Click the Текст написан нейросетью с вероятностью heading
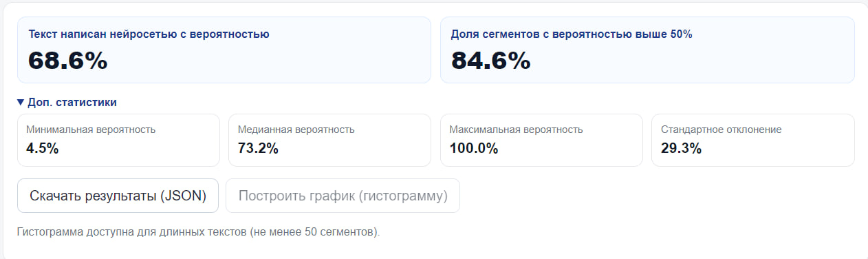This screenshot has height=259, width=868. click(x=149, y=34)
